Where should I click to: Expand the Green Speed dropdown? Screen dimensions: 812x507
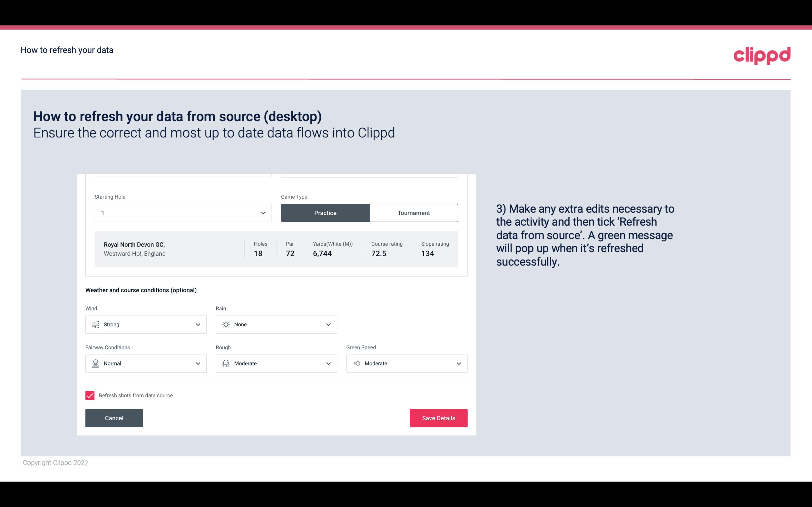pyautogui.click(x=458, y=363)
